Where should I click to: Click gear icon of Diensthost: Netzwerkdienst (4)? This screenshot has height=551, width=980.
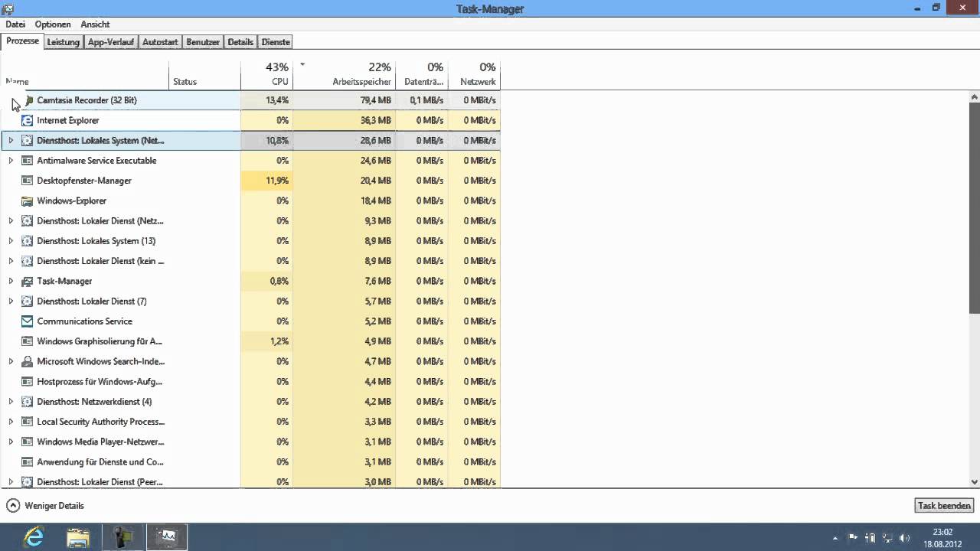pos(28,402)
